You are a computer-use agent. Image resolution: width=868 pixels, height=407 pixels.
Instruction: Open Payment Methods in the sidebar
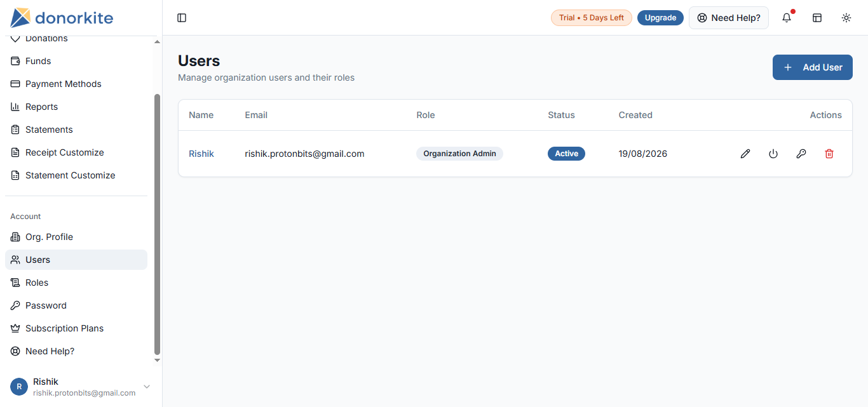pos(76,84)
